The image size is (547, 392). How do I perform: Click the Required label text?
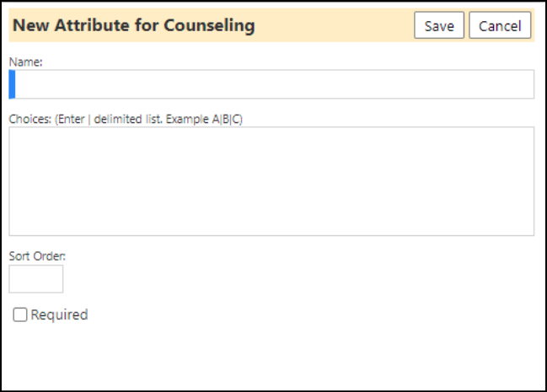point(59,314)
